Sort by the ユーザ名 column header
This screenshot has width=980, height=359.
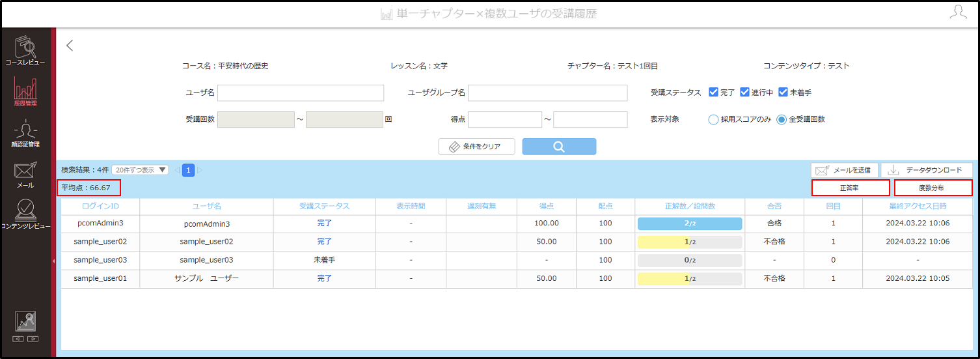pos(206,206)
